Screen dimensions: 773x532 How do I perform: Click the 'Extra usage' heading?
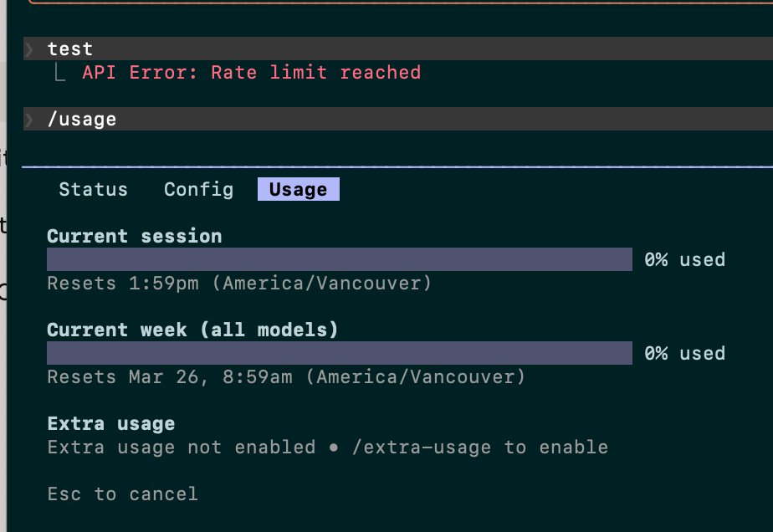pyautogui.click(x=111, y=423)
